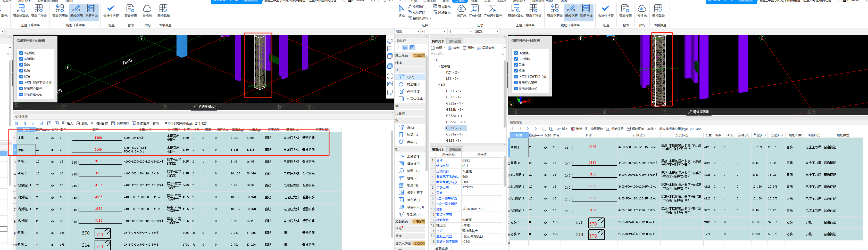The width and height of the screenshot is (868, 250).
Task: Click 拾取构件 in right window ribbon
Action: [416, 6]
